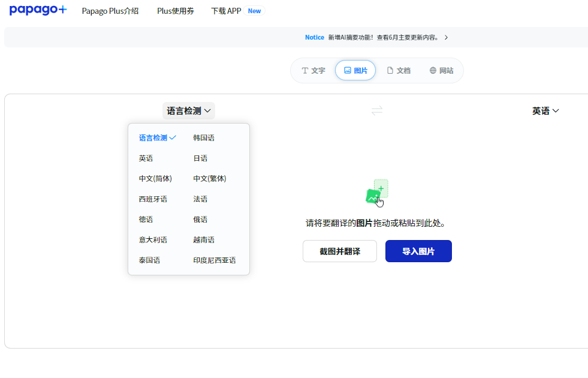The image size is (588, 378).
Task: Click the green add-image illustration icon
Action: coord(377,193)
